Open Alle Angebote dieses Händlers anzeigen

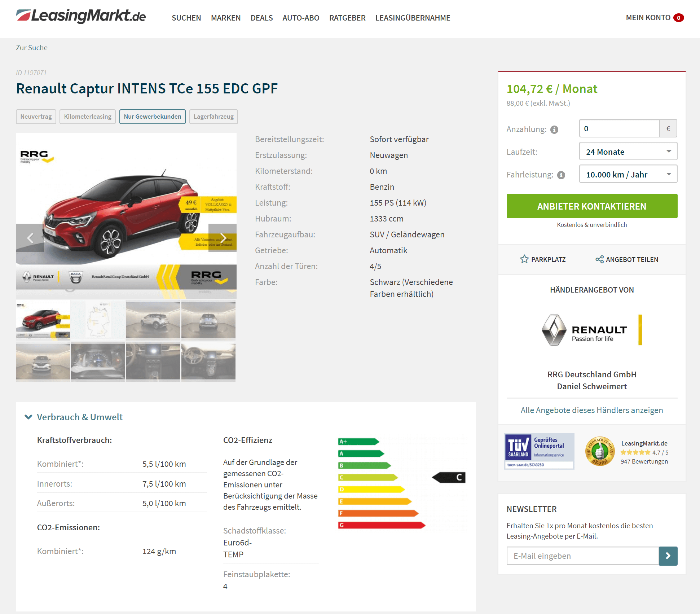point(592,410)
